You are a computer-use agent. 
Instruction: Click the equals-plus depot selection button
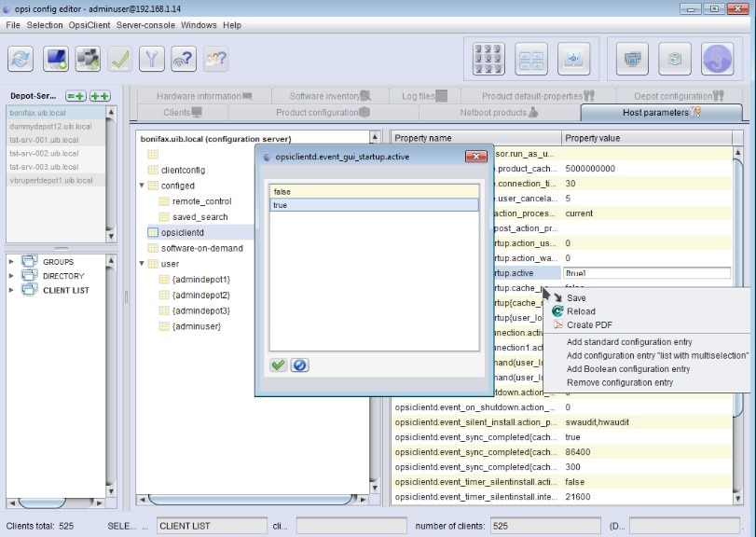point(76,96)
